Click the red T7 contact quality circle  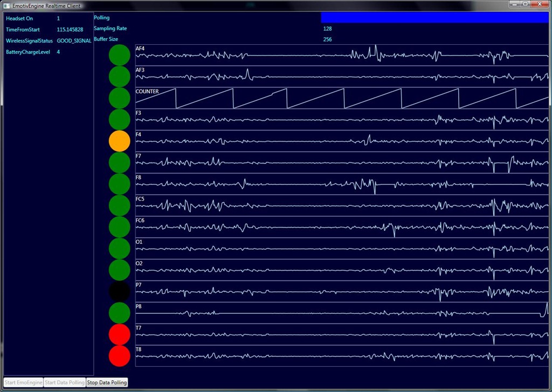[x=119, y=334]
